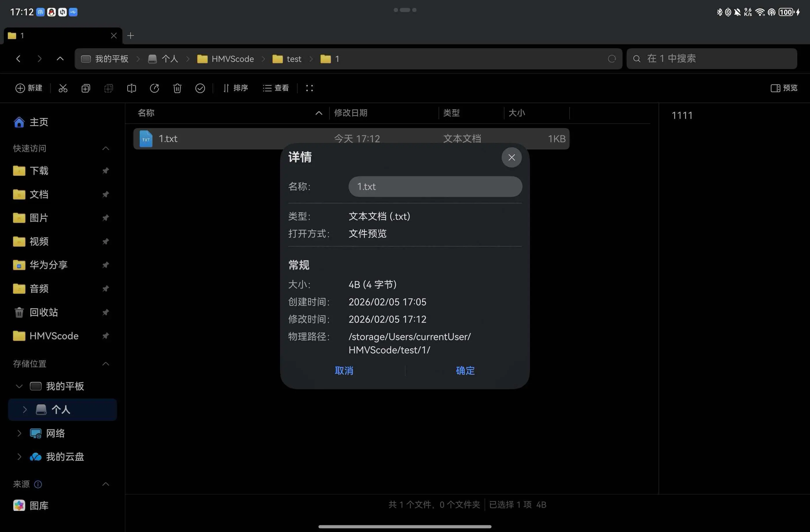Open a new tab with plus
This screenshot has height=532, width=810.
(x=130, y=36)
